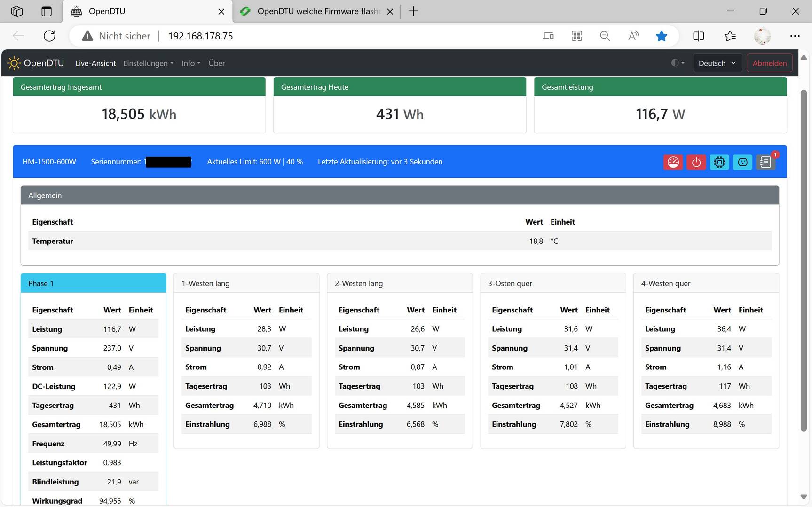Click the 1-Westen lang Gesamtertrag 4,710 value
The width and height of the screenshot is (812, 507).
[262, 406]
